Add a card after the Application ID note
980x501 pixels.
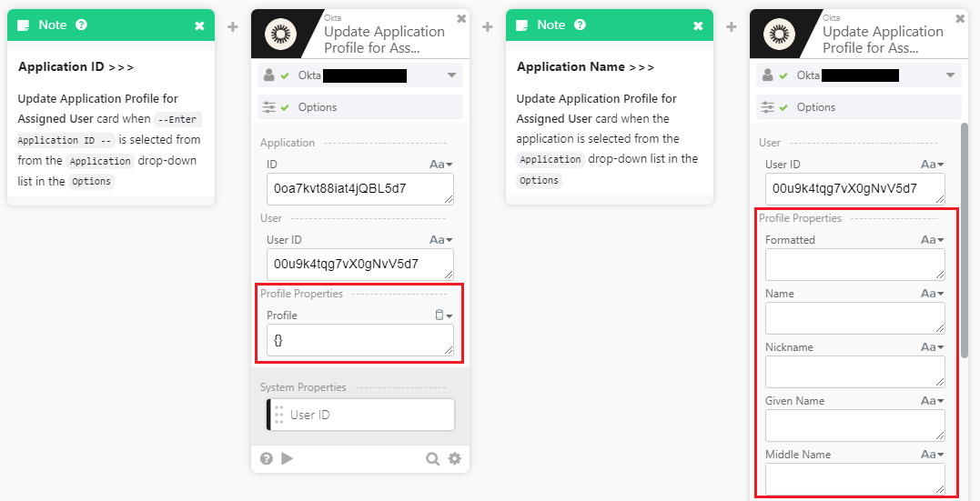click(232, 27)
